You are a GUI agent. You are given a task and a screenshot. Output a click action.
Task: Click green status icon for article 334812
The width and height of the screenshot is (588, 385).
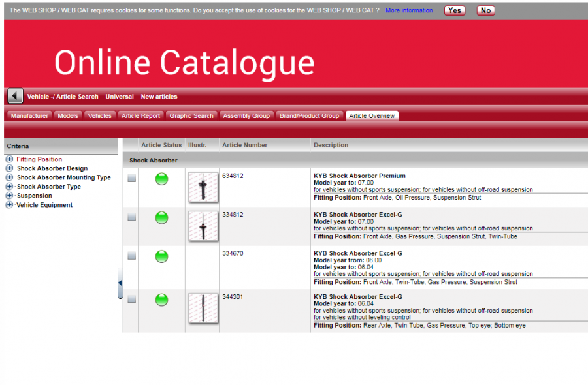[x=161, y=218]
